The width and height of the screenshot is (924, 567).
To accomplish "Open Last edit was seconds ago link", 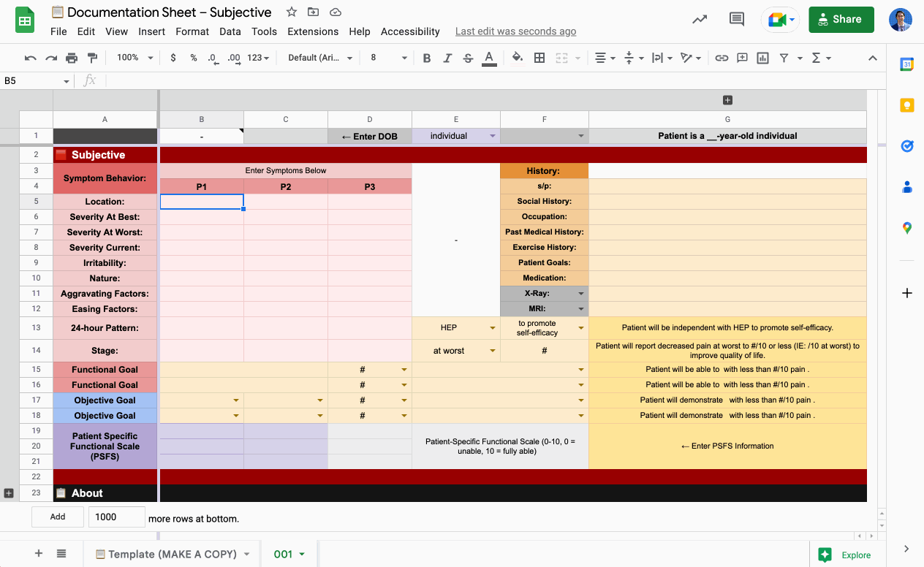I will [x=515, y=31].
